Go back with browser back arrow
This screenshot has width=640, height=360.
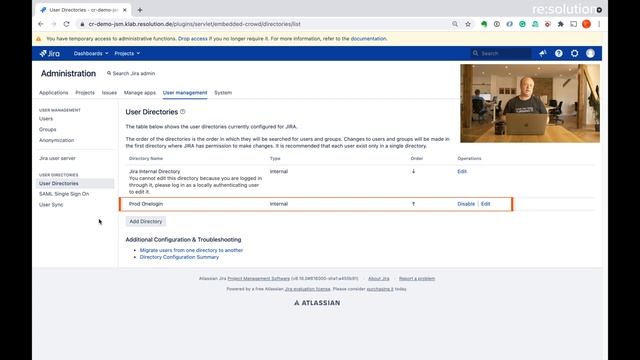coord(41,24)
